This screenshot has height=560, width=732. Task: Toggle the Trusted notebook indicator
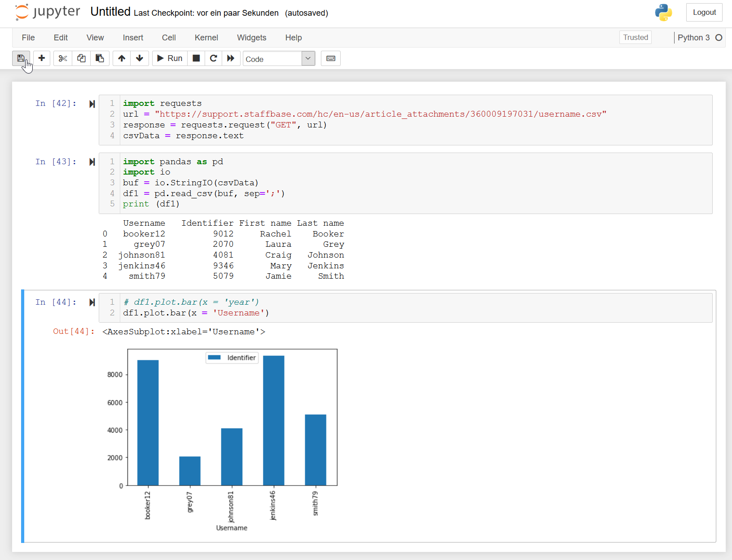click(x=635, y=37)
